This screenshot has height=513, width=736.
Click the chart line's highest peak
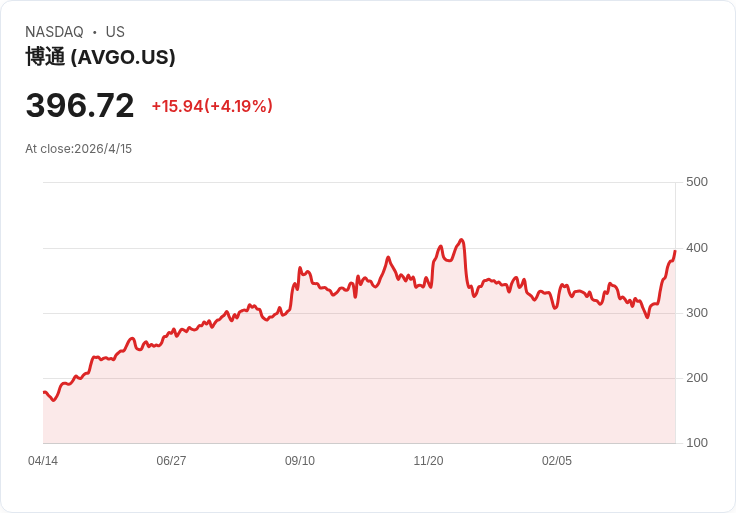(x=461, y=240)
